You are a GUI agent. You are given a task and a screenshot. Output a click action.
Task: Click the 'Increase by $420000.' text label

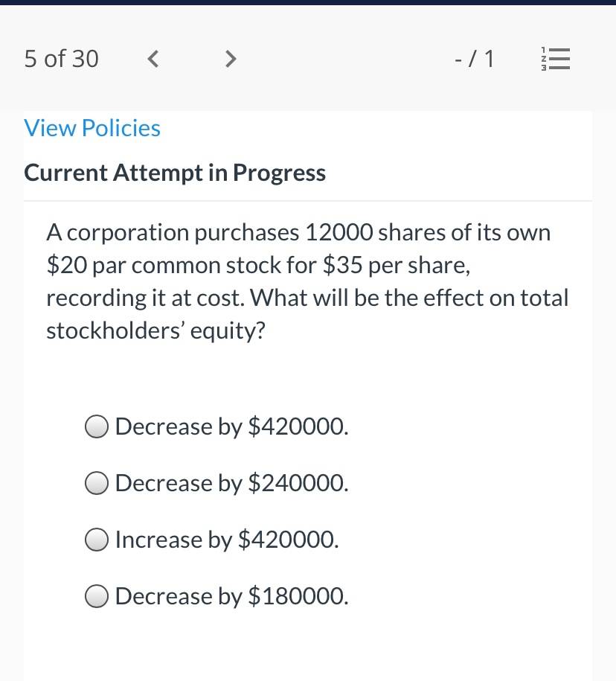227,540
